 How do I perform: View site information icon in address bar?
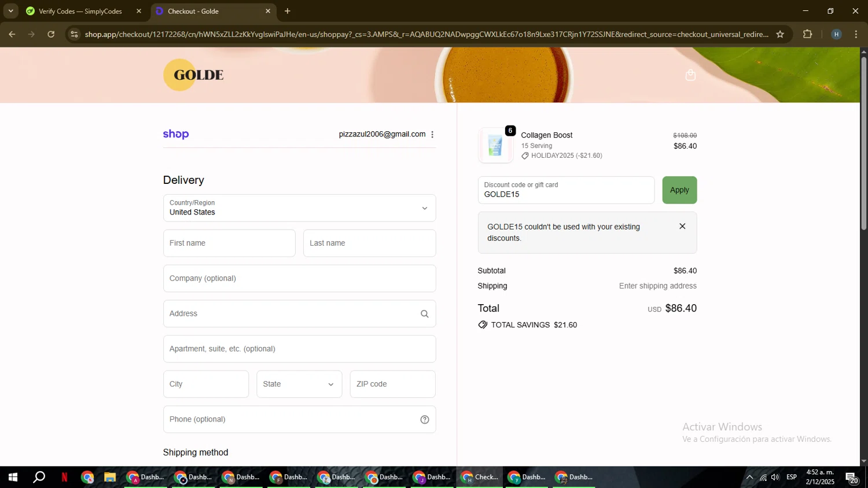click(x=73, y=34)
